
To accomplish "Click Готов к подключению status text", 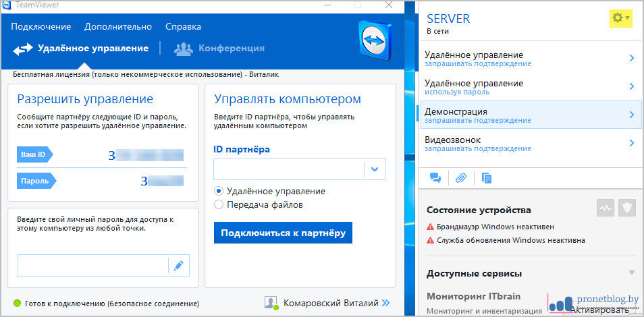I will click(112, 304).
